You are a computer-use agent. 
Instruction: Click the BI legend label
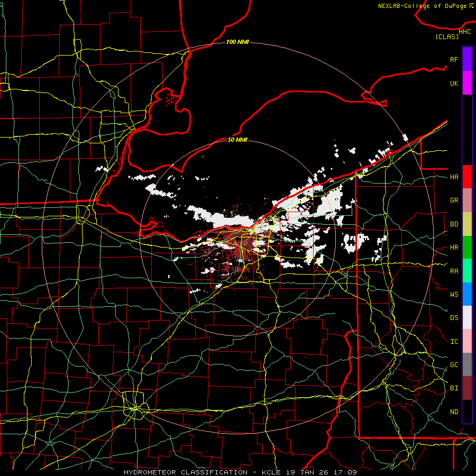point(454,388)
